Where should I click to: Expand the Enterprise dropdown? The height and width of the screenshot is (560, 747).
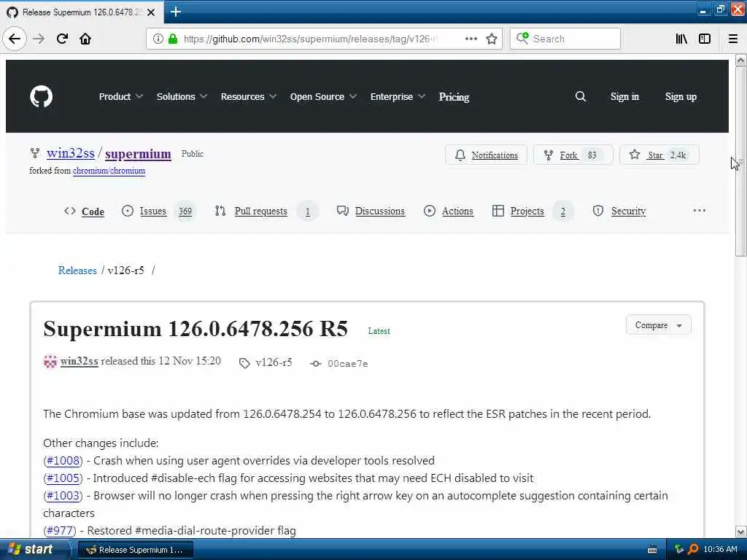point(398,96)
